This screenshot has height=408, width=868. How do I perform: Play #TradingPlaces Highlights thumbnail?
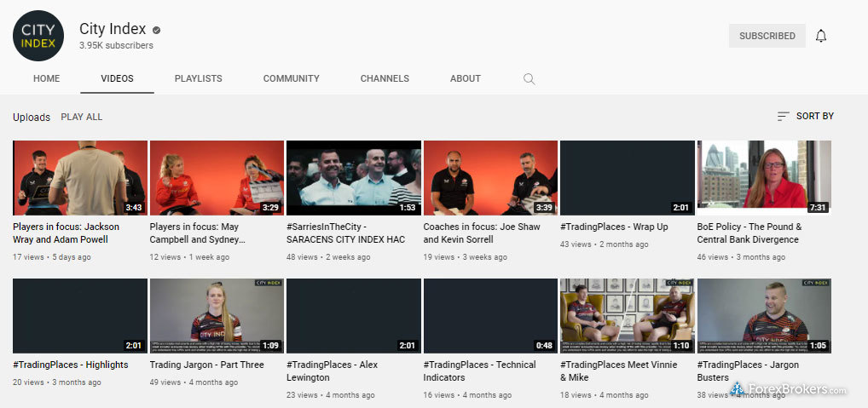click(x=80, y=316)
